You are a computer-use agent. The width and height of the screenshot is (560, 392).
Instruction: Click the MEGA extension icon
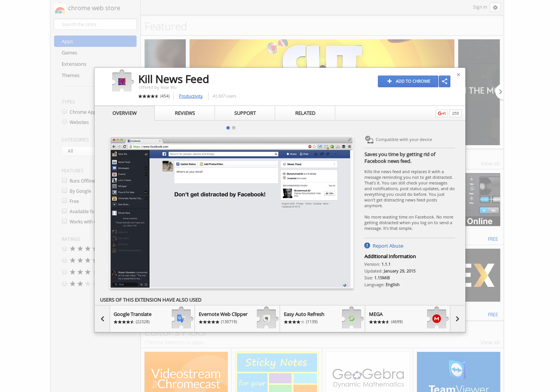click(x=437, y=318)
